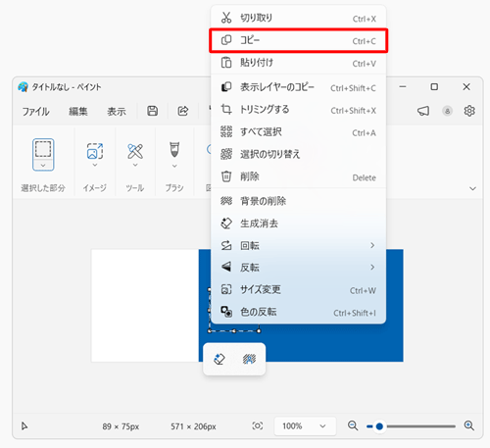Open the 回転 (Rotate) submenu
This screenshot has width=490, height=448.
pyautogui.click(x=298, y=245)
